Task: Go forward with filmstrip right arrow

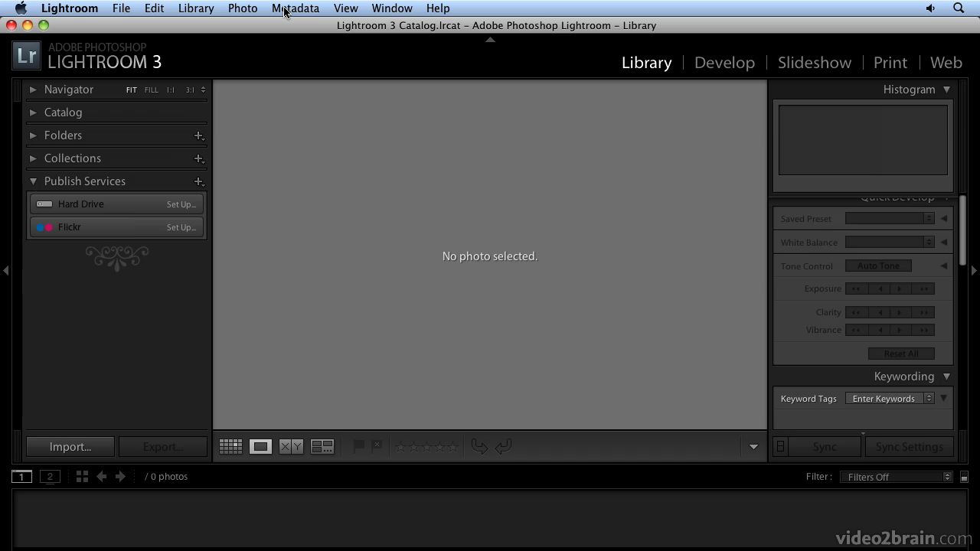Action: pyautogui.click(x=120, y=476)
